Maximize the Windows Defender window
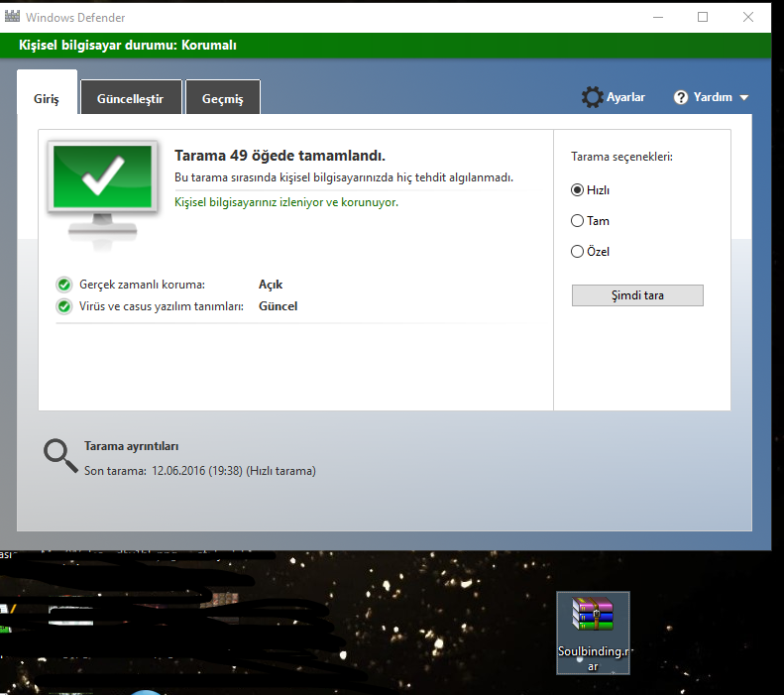The width and height of the screenshot is (784, 695). (x=703, y=17)
